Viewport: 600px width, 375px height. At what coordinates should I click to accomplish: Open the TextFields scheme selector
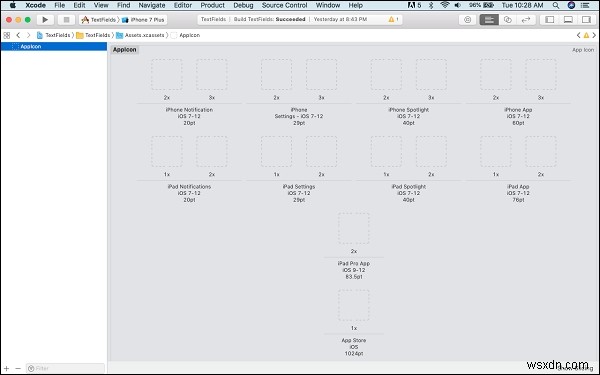pos(99,20)
